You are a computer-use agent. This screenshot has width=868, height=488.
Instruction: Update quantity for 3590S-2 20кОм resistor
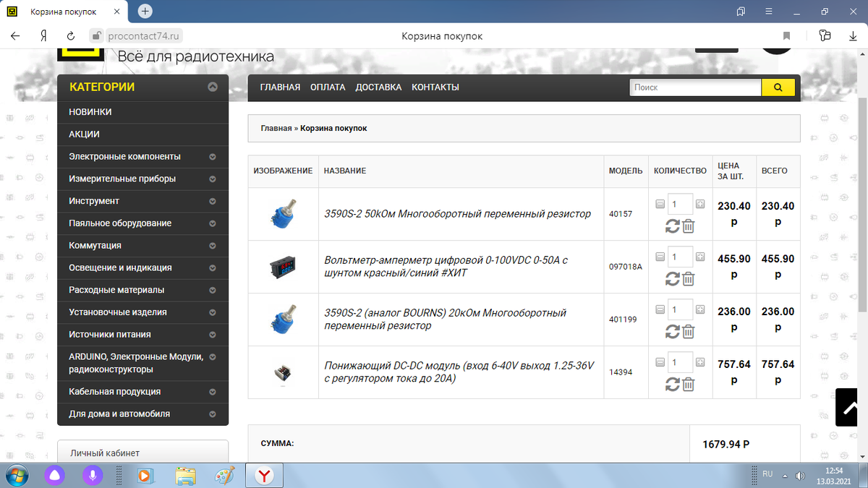pos(672,331)
